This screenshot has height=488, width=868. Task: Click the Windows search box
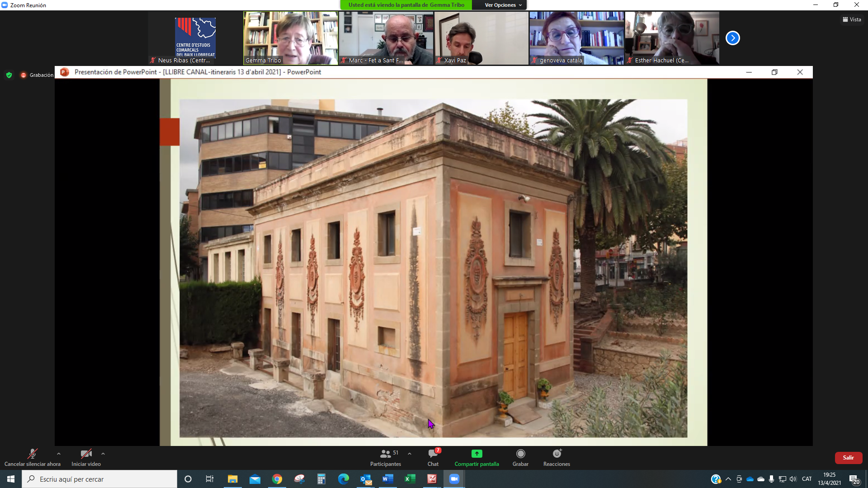(x=99, y=479)
